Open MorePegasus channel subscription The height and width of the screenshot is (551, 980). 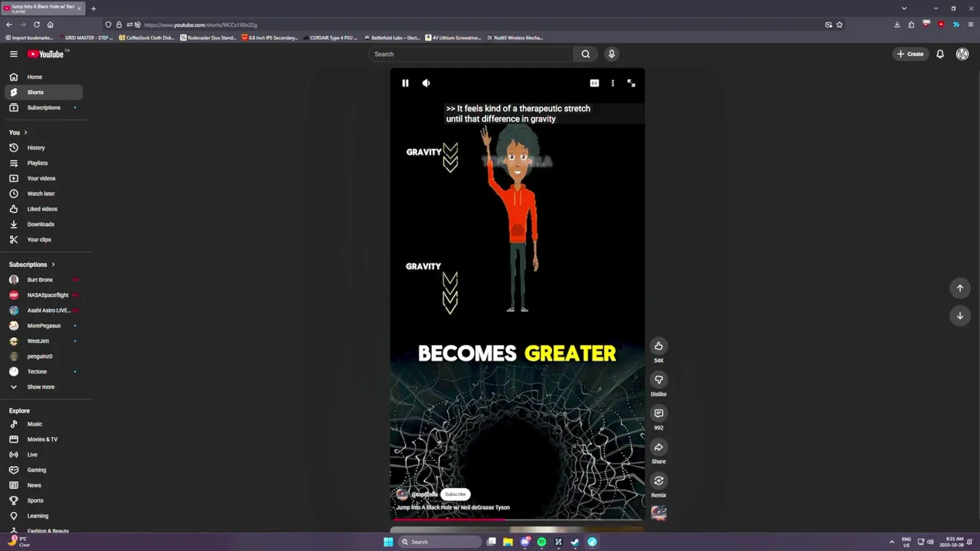click(x=44, y=325)
